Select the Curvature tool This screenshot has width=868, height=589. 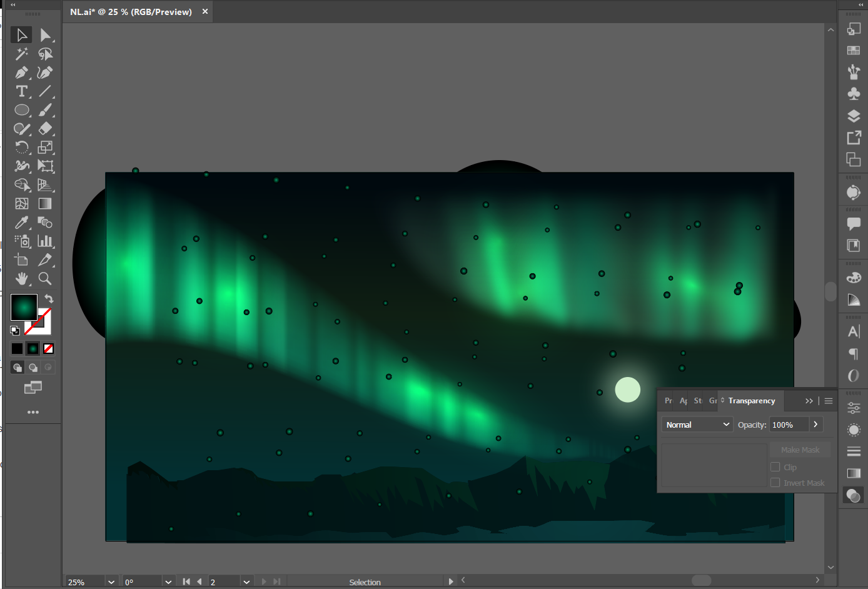pyautogui.click(x=45, y=73)
